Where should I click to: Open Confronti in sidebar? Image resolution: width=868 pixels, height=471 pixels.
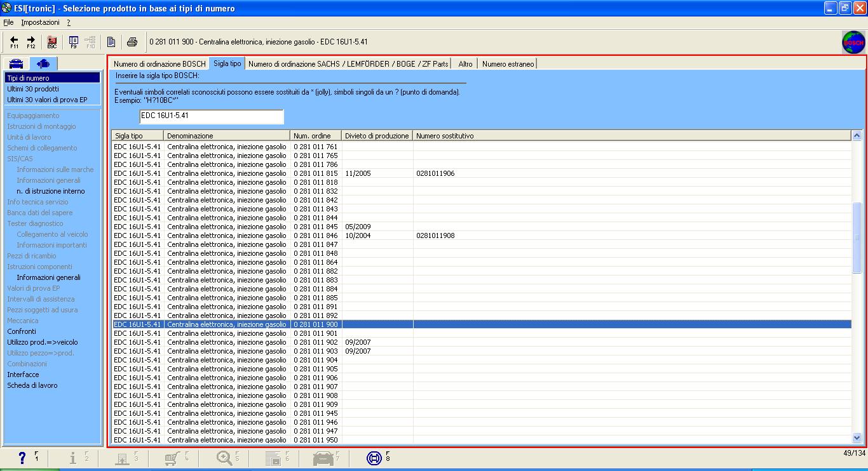point(22,331)
